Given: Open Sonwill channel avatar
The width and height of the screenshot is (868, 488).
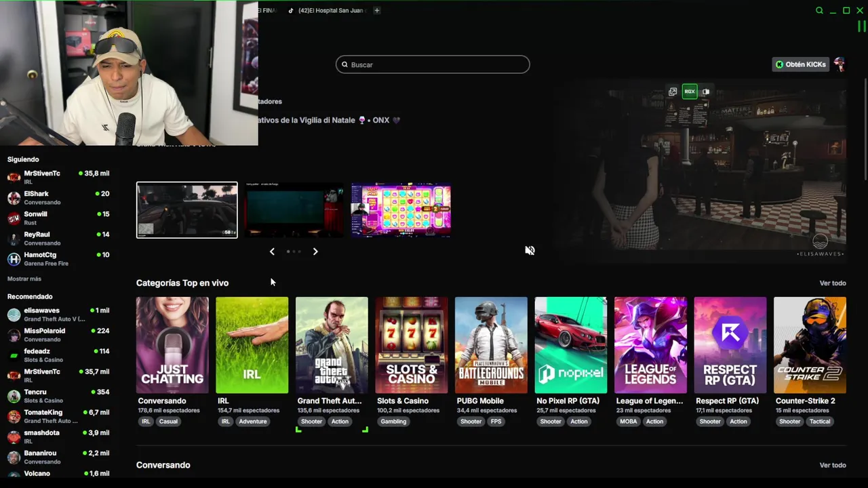Looking at the screenshot, I should [14, 218].
